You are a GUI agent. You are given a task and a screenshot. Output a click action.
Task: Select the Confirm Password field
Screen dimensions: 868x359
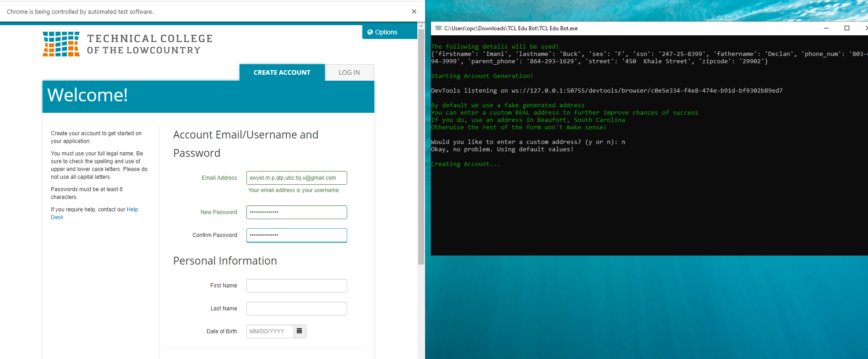point(296,235)
